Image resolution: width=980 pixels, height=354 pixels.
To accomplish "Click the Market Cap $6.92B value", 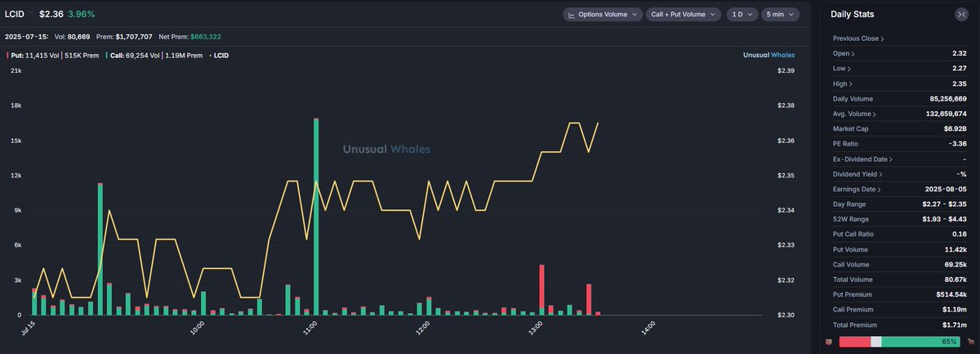I will coord(955,128).
